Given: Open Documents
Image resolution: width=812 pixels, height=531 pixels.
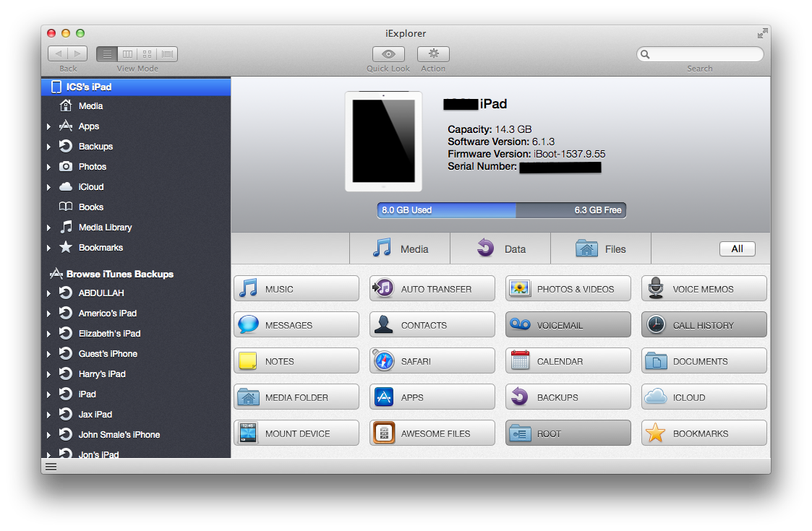Looking at the screenshot, I should point(704,361).
